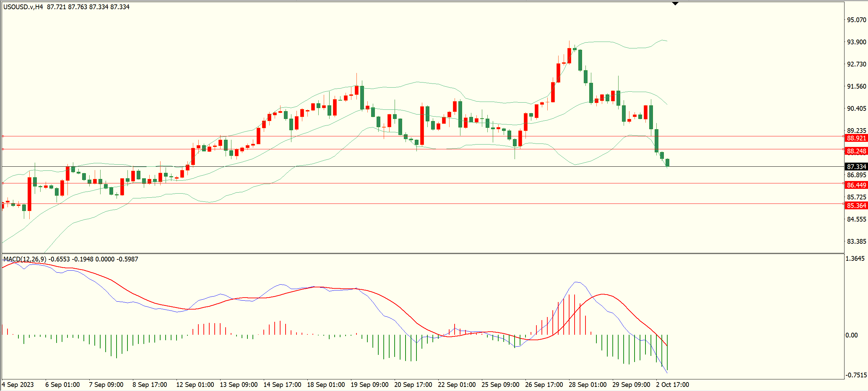Click the 95.070 price axis label
The height and width of the screenshot is (391, 868).
pyautogui.click(x=856, y=20)
